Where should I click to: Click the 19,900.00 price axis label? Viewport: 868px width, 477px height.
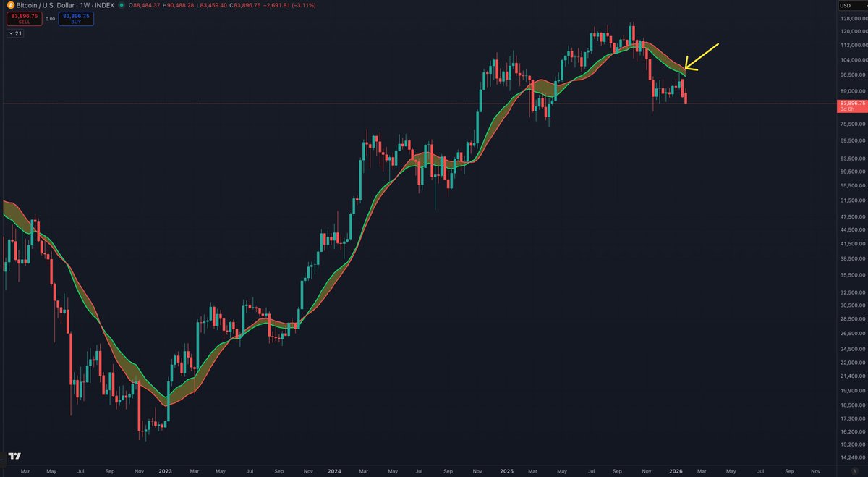coord(851,392)
